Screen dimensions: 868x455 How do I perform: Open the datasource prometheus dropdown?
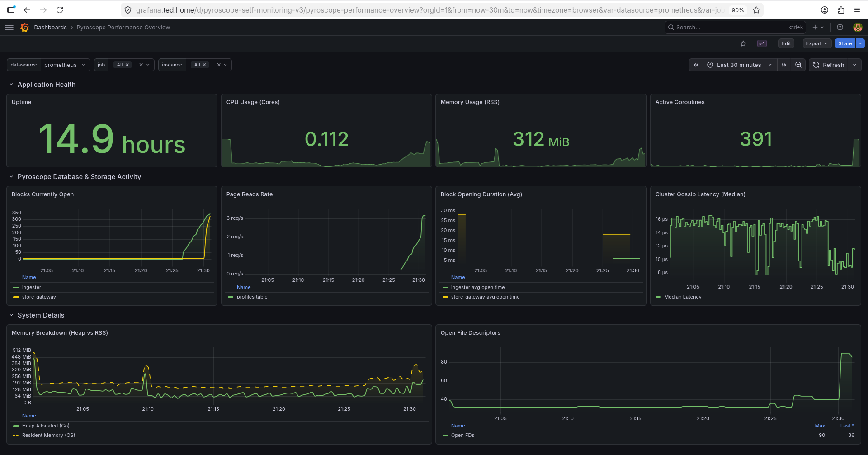65,65
